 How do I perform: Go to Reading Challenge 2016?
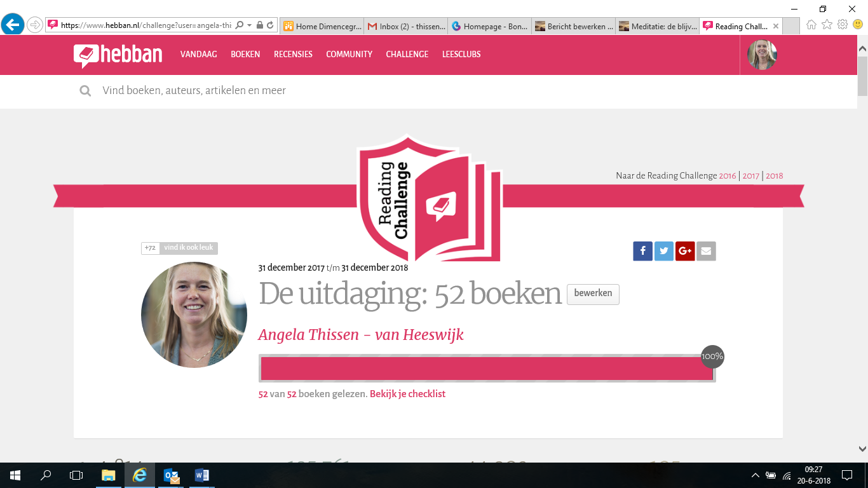(x=727, y=176)
